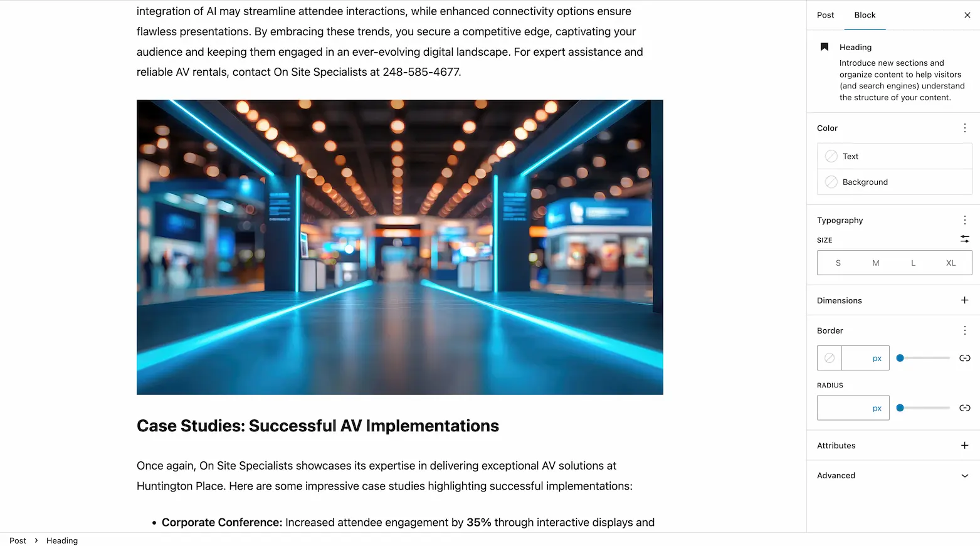Click the radius link icon
The width and height of the screenshot is (980, 546).
(x=964, y=407)
